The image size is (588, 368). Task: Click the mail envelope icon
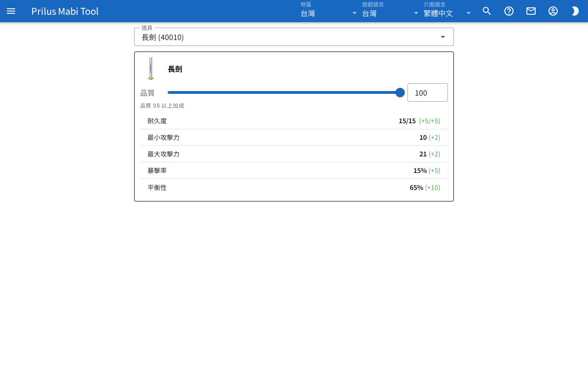531,11
